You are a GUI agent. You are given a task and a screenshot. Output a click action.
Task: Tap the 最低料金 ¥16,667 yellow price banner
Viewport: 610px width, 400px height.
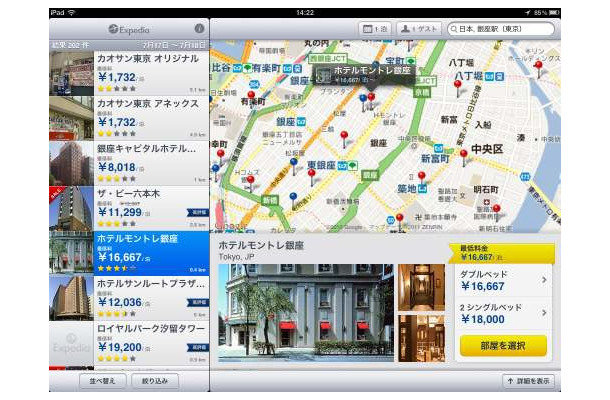click(x=502, y=253)
